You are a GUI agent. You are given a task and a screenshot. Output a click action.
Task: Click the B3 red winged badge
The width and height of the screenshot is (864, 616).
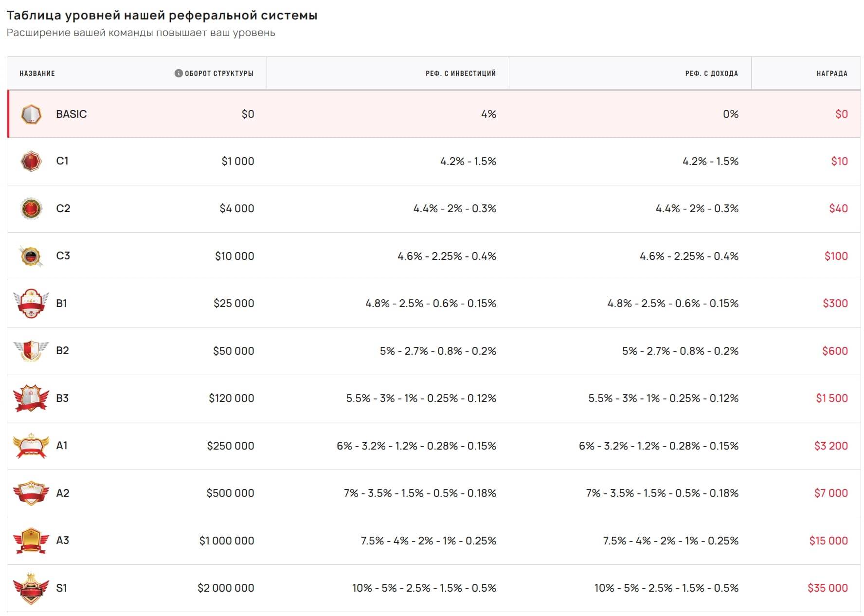pos(31,399)
